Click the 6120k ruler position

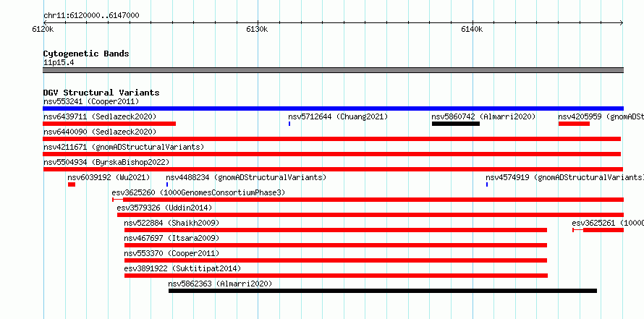coord(43,29)
